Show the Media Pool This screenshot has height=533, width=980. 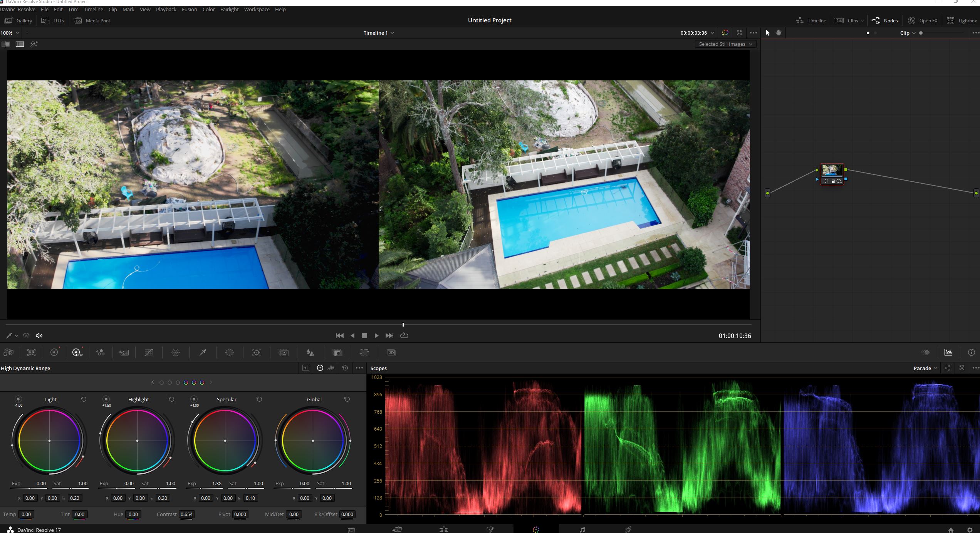[92, 20]
